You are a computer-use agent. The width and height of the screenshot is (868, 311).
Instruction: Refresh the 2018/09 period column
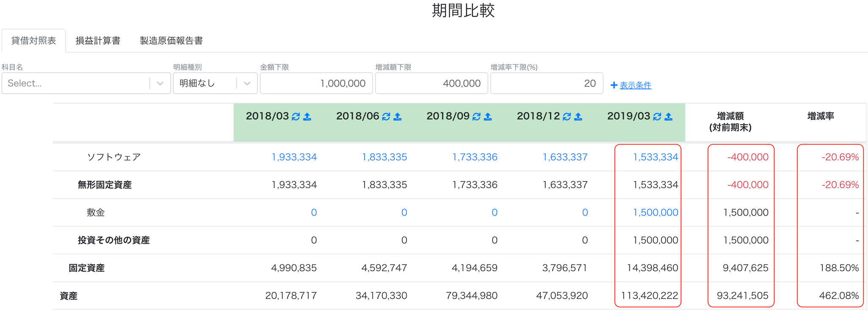point(476,117)
